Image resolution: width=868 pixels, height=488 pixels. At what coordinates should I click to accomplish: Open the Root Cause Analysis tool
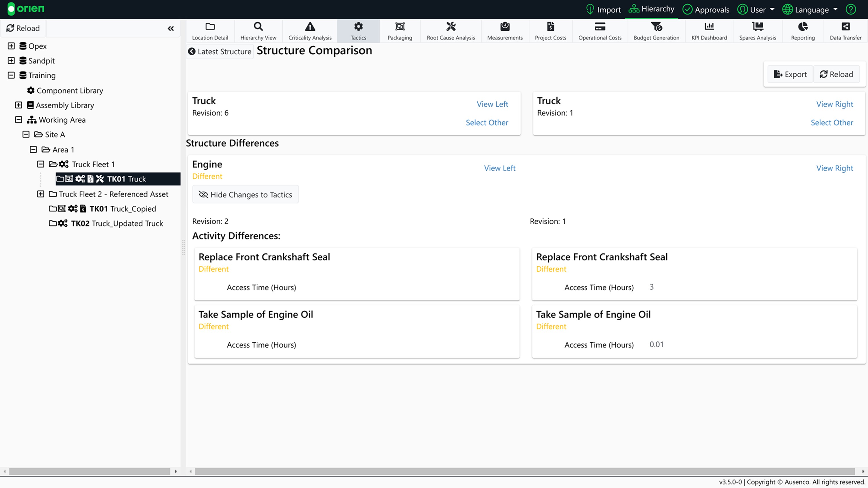click(450, 31)
